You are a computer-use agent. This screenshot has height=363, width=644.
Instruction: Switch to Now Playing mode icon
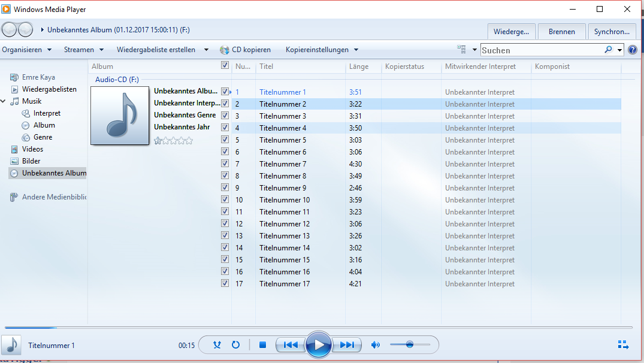coord(623,345)
